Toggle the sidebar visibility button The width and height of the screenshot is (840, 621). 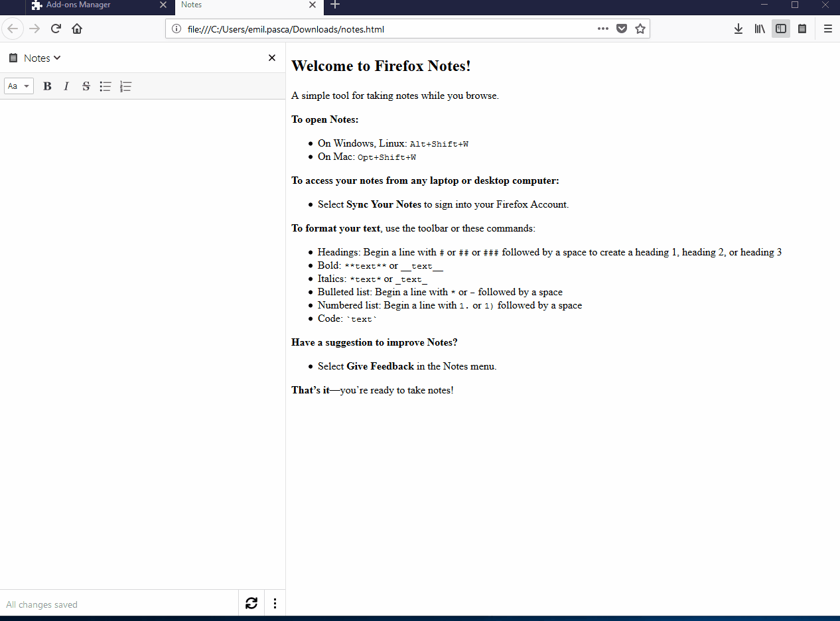tap(781, 29)
